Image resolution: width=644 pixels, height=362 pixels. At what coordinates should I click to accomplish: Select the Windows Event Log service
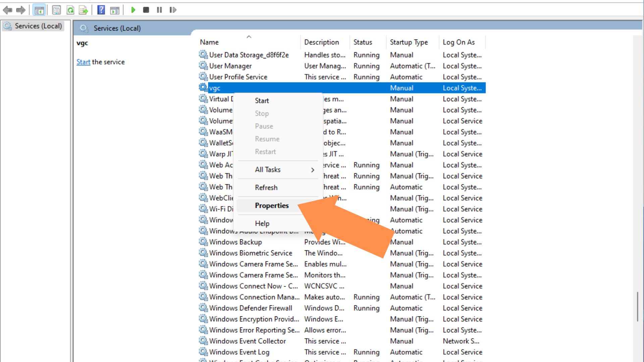click(x=342, y=352)
